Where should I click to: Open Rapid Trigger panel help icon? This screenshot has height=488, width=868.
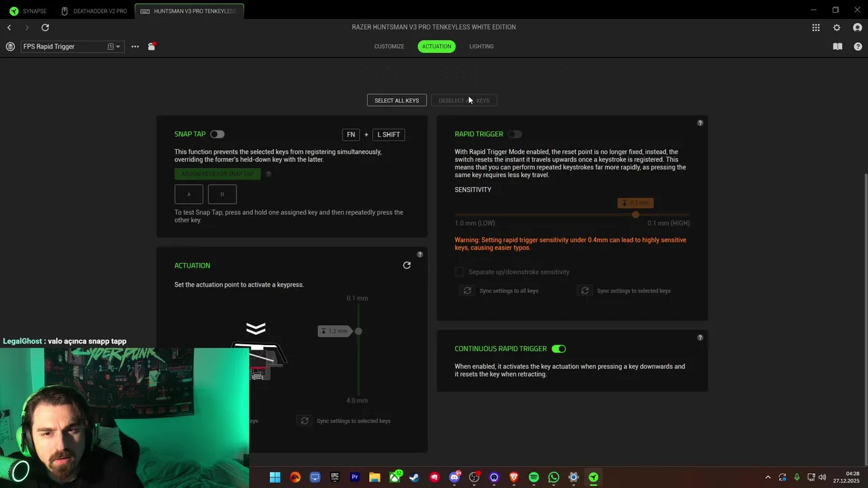click(x=700, y=123)
